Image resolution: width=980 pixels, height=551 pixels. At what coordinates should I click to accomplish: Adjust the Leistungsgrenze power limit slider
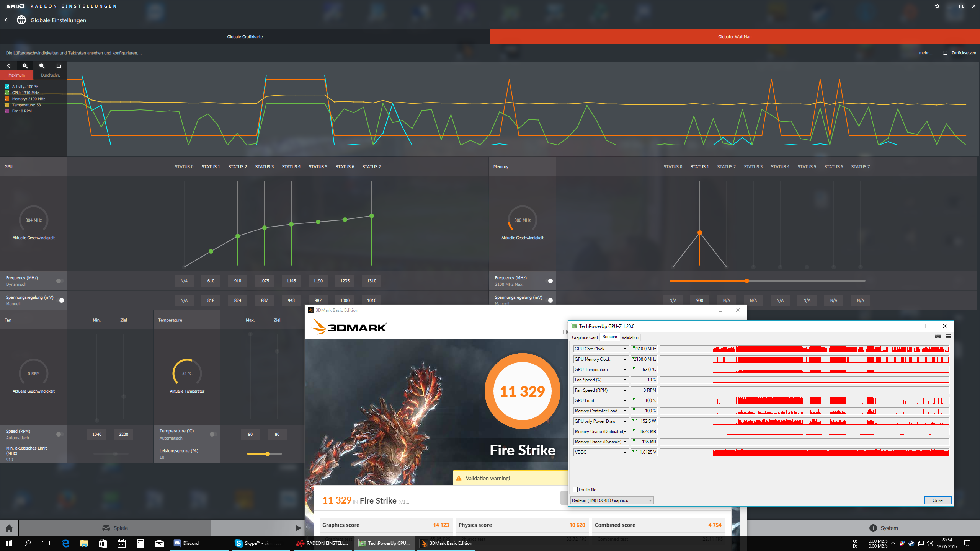click(268, 454)
